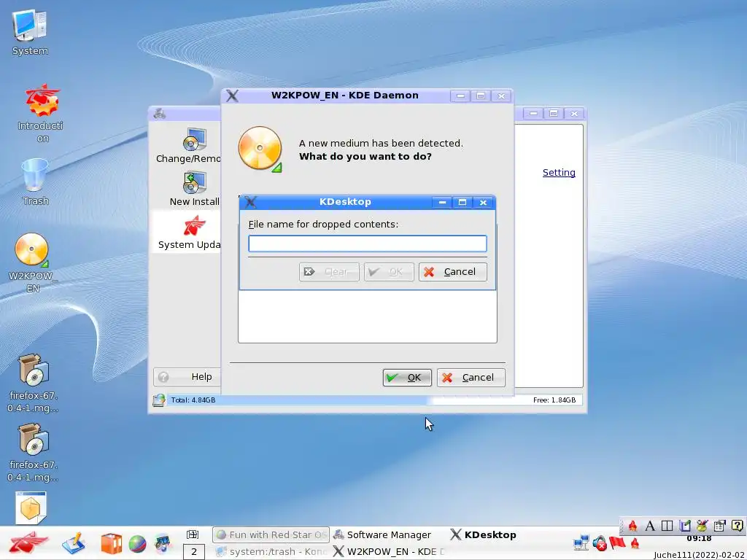Click the help question mark icon in top tray
Viewport: 747px width, 560px height.
point(737,526)
